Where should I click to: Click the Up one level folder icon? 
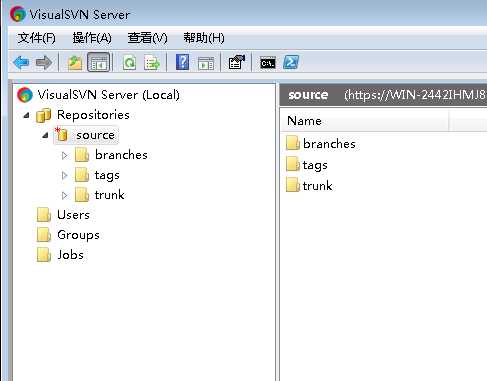75,62
